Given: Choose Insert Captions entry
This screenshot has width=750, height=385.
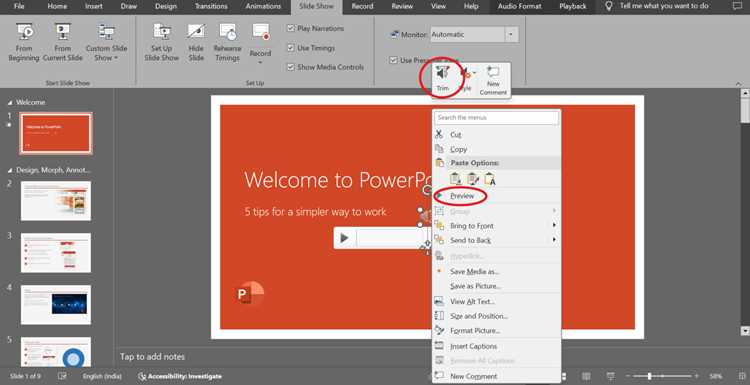Looking at the screenshot, I should (x=496, y=346).
